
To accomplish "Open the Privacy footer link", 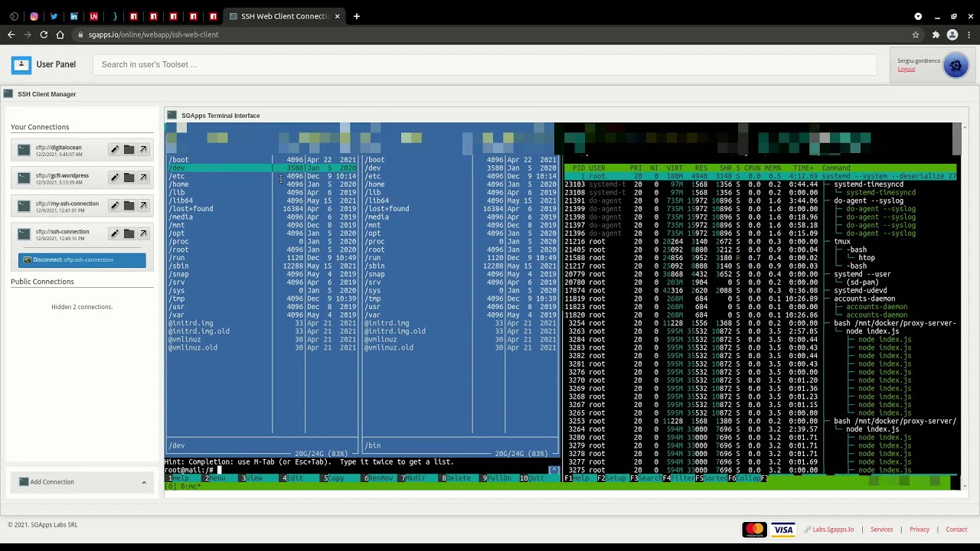I will 920,530.
